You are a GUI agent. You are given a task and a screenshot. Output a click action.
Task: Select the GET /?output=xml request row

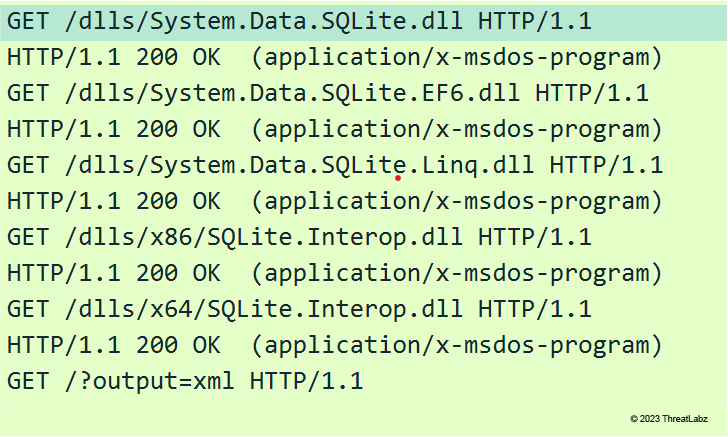(x=185, y=381)
